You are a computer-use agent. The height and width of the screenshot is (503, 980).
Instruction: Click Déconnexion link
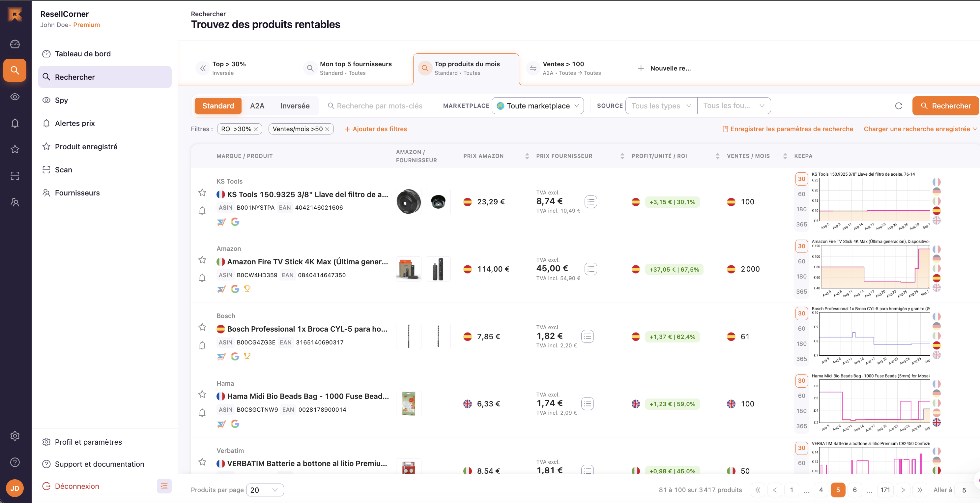point(71,486)
